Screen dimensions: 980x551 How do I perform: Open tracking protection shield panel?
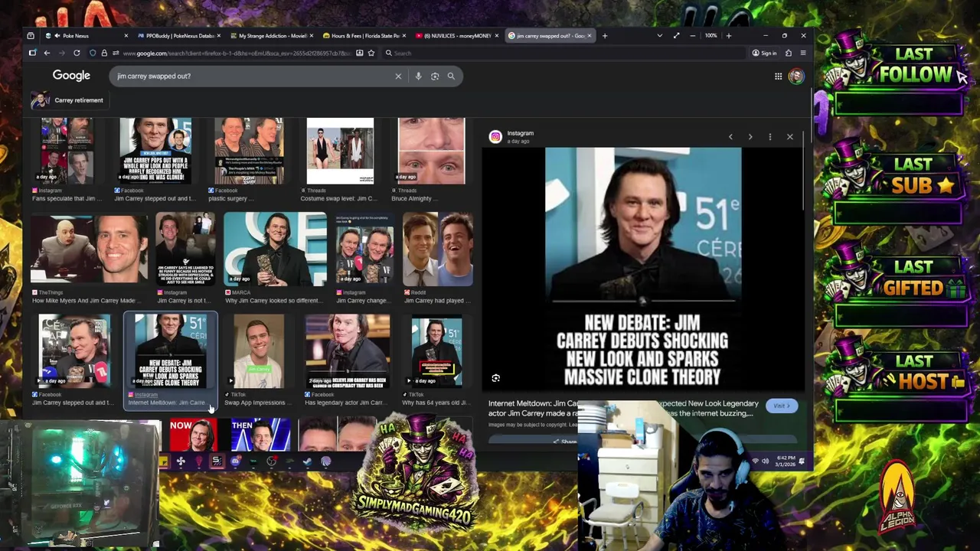pyautogui.click(x=93, y=53)
